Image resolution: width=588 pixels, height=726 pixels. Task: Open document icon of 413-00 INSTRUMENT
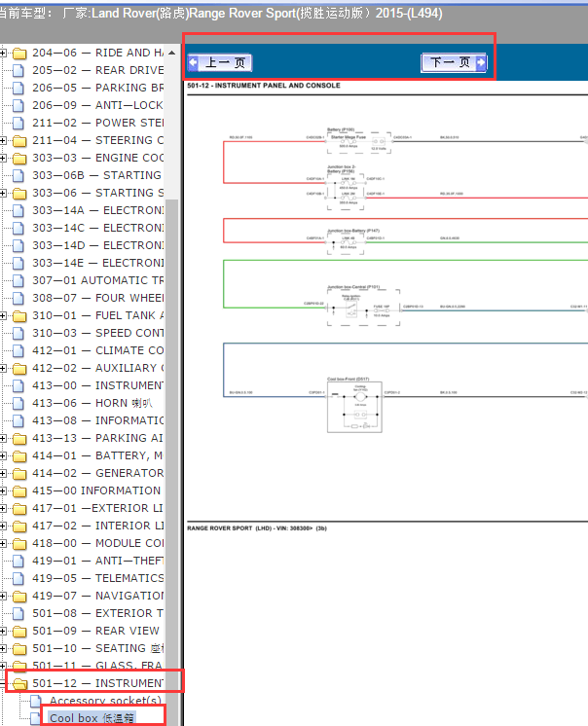click(18, 385)
